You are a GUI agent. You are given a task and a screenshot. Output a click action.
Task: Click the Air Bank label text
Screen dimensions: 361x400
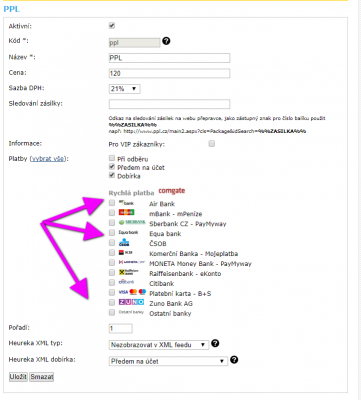(x=162, y=204)
